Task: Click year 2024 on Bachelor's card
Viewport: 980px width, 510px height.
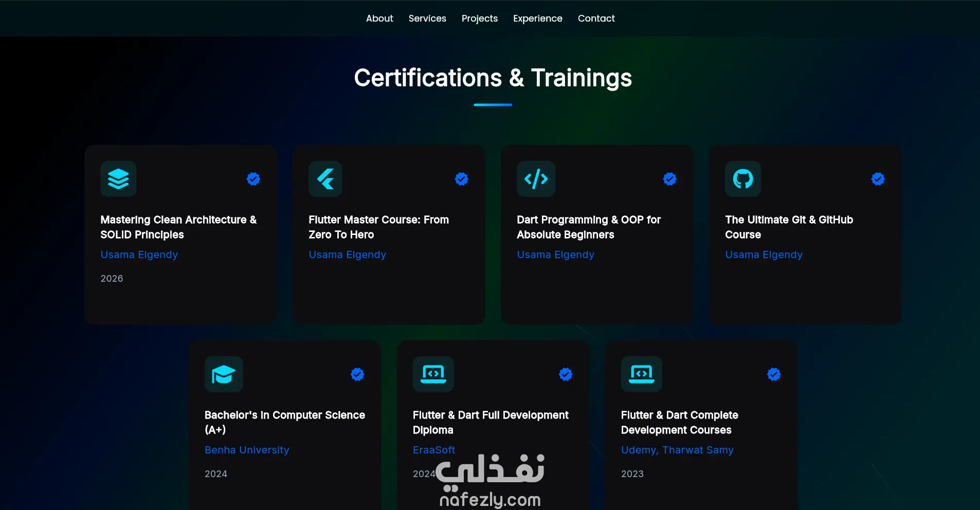Action: [216, 474]
